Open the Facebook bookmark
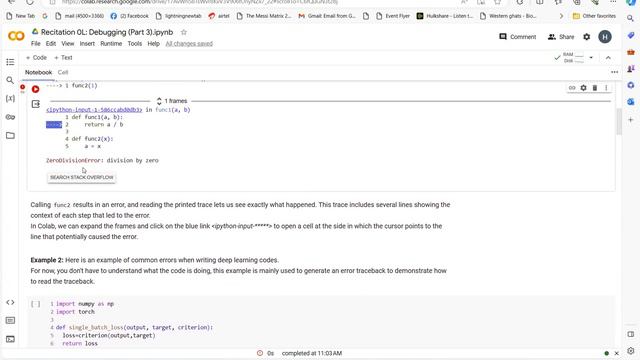Screen dimensions: 640x360 [x=129, y=16]
